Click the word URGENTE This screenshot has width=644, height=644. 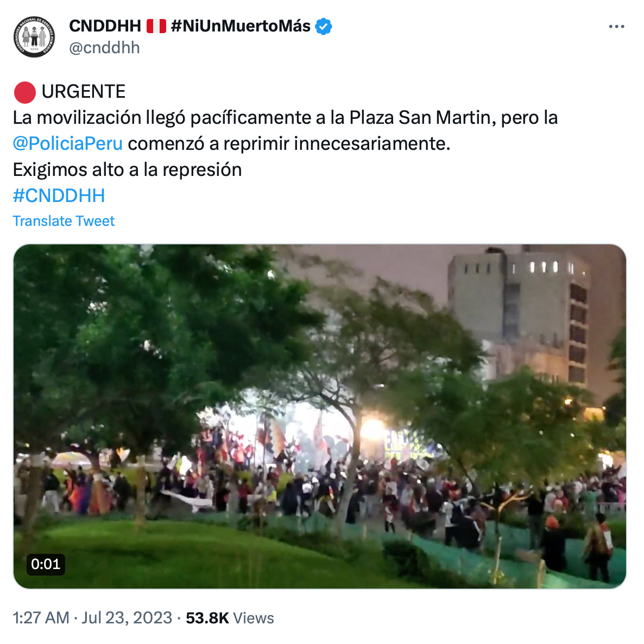(x=84, y=92)
